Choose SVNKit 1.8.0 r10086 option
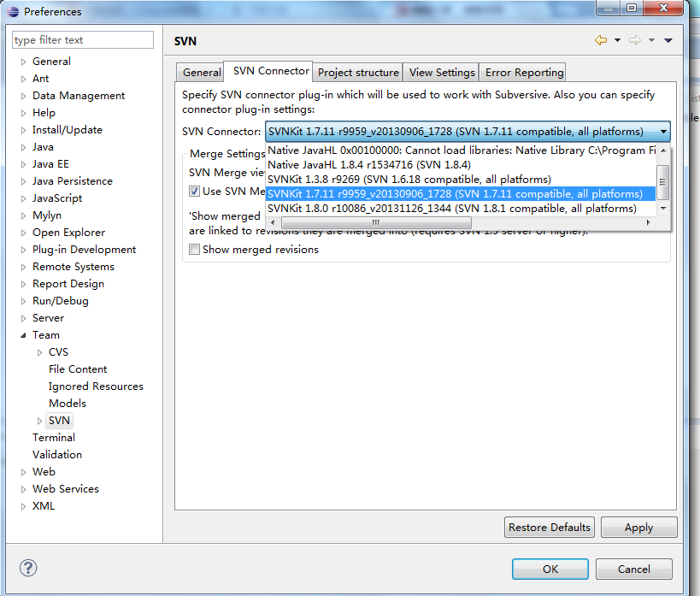This screenshot has width=700, height=596. coord(461,208)
